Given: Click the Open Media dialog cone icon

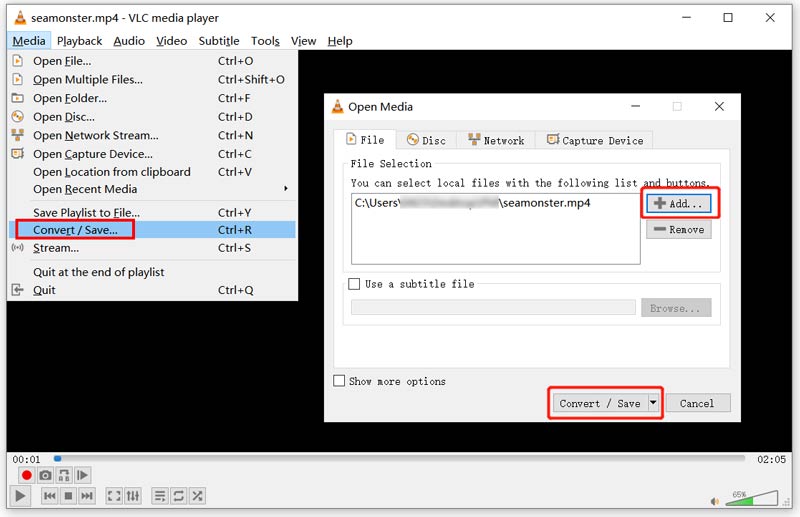Looking at the screenshot, I should point(338,107).
